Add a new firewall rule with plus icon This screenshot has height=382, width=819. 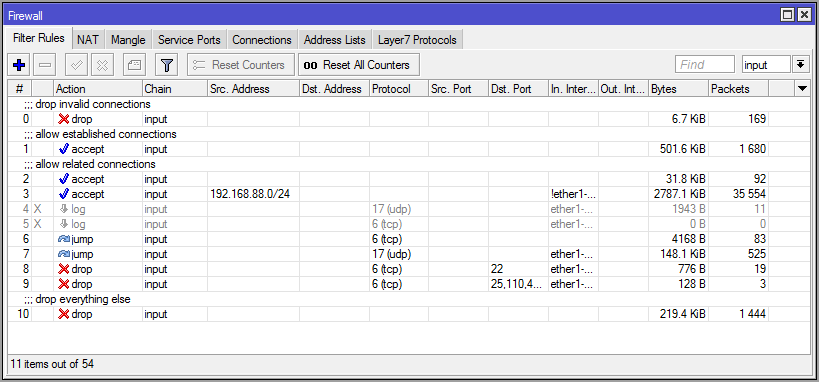[19, 65]
